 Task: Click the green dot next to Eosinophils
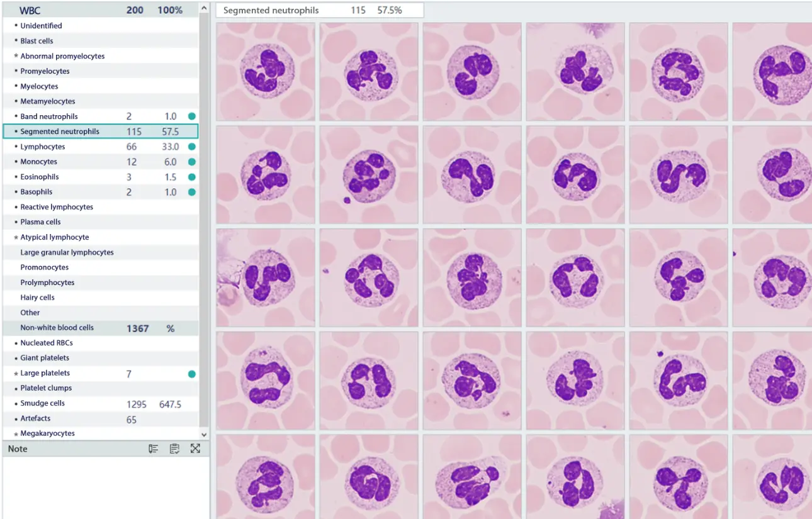(x=191, y=176)
